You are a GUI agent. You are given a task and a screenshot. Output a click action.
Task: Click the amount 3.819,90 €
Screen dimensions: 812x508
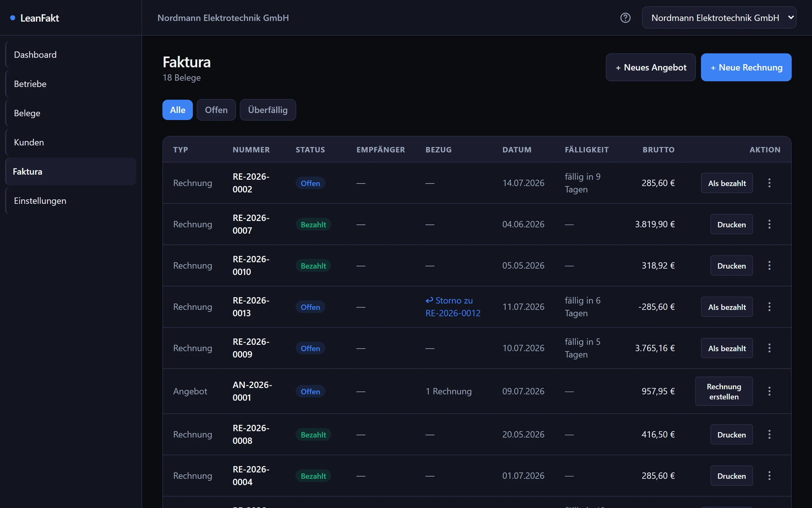click(655, 224)
